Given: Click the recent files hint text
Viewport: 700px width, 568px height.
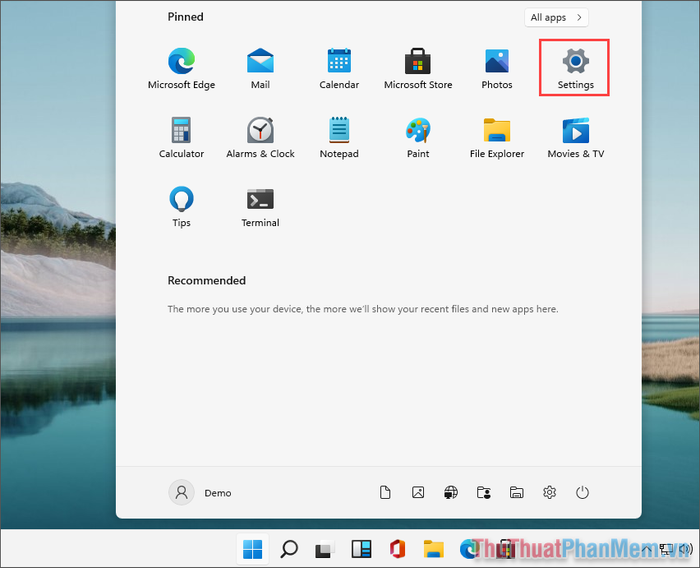Looking at the screenshot, I should [363, 309].
